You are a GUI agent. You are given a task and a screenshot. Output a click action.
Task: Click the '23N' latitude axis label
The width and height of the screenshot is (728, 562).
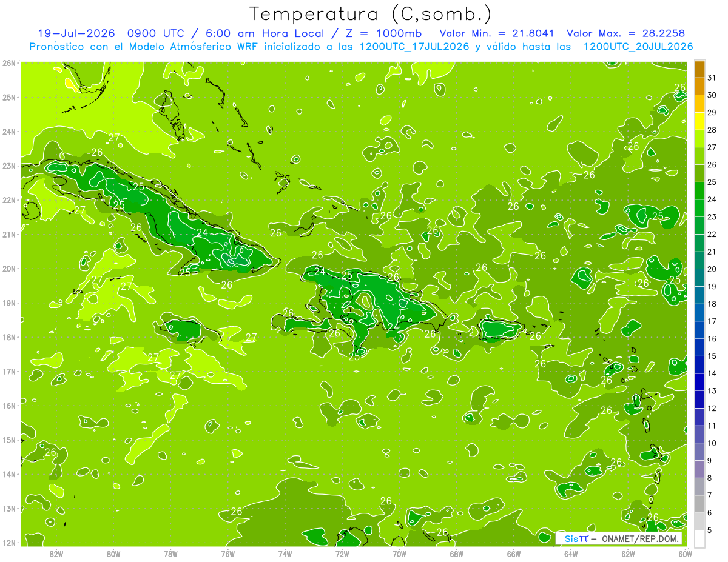pyautogui.click(x=9, y=166)
